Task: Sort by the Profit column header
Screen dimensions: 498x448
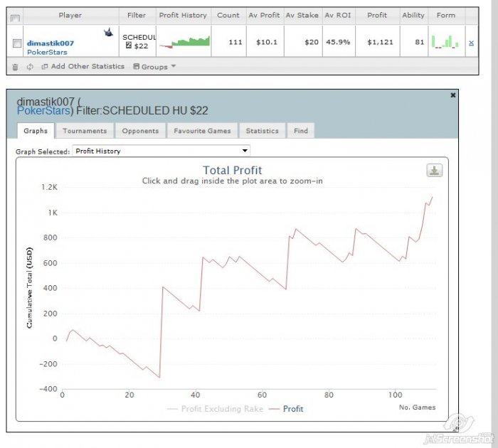Action: [377, 15]
